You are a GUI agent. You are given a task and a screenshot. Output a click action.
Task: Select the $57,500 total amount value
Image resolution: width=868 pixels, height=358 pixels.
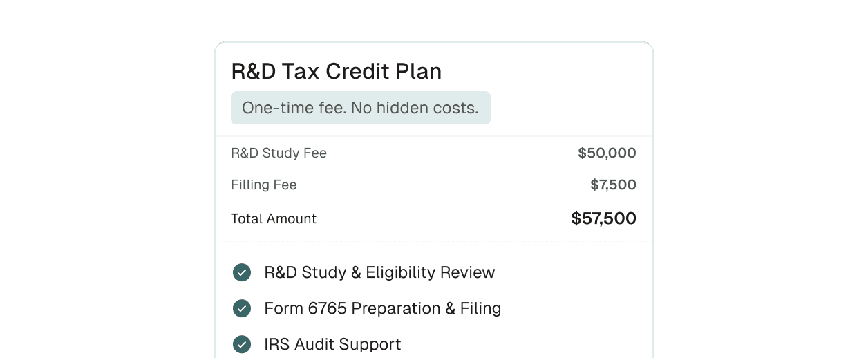pos(603,218)
